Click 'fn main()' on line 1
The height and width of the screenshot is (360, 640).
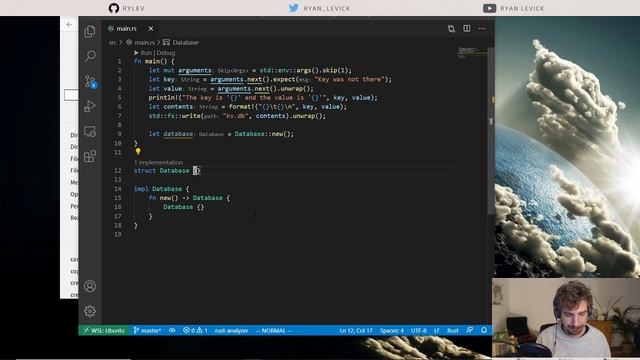(151, 61)
